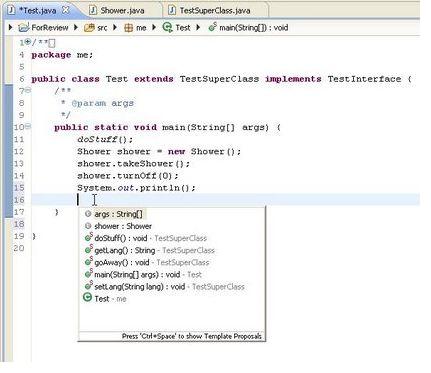Click the method icon beside doStuff()
Image resolution: width=431 pixels, height=373 pixels.
88,238
